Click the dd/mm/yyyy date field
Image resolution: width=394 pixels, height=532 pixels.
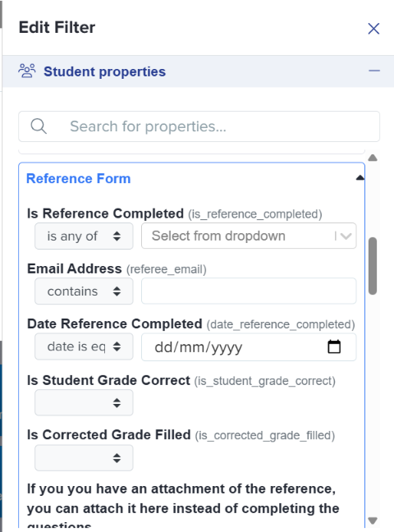tap(249, 347)
